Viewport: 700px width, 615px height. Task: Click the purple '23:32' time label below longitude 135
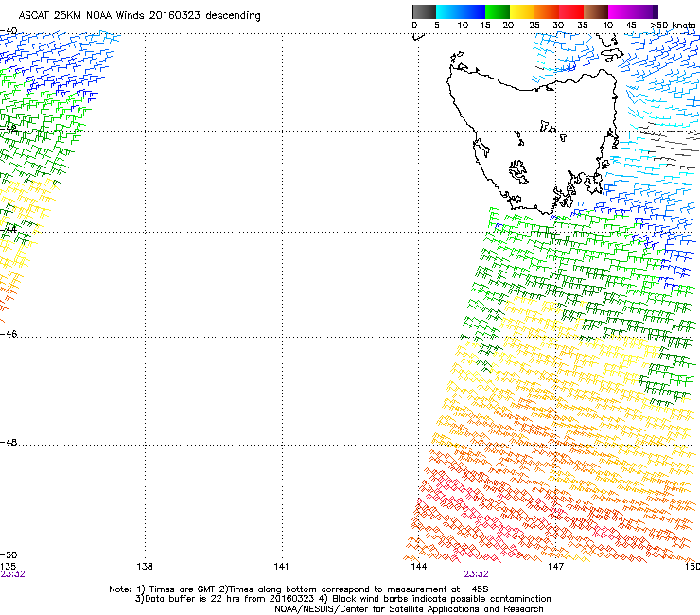coord(12,574)
